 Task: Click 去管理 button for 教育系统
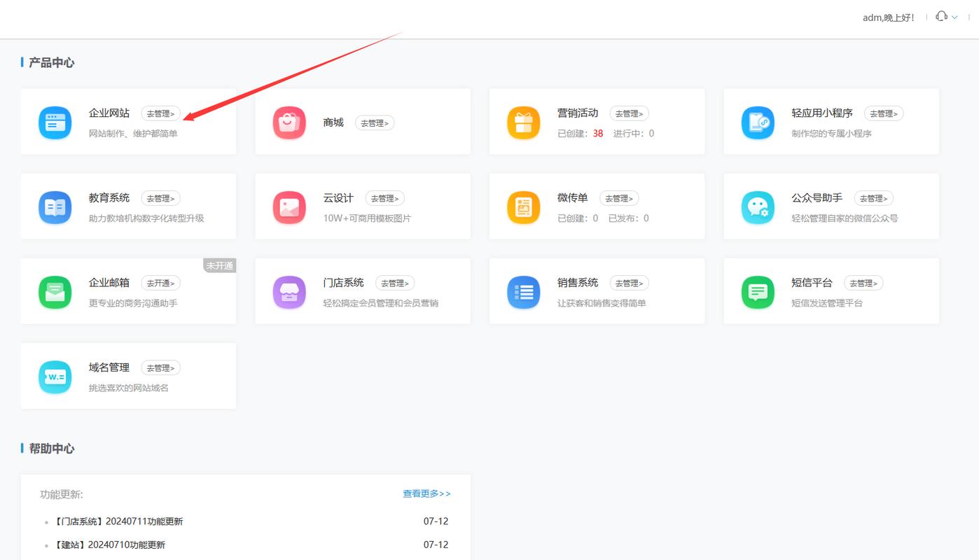160,198
